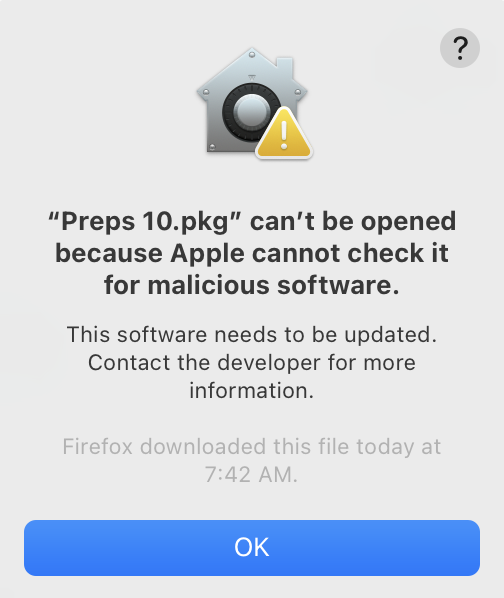Click the roof peak of the house icon

click(x=252, y=53)
